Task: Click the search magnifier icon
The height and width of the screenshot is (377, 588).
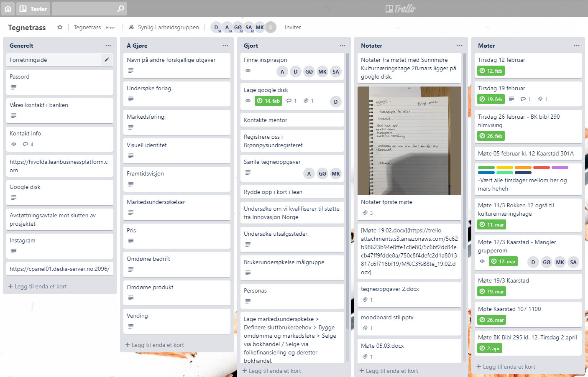Action: coord(121,8)
